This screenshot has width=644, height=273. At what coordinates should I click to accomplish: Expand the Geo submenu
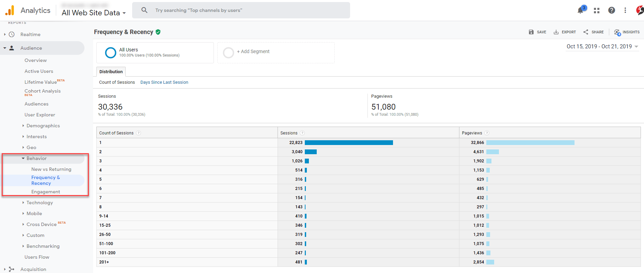23,147
